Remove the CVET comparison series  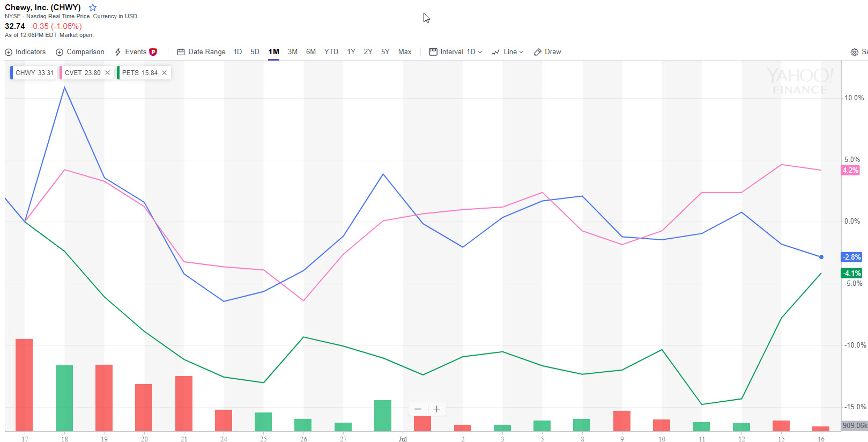pyautogui.click(x=107, y=73)
